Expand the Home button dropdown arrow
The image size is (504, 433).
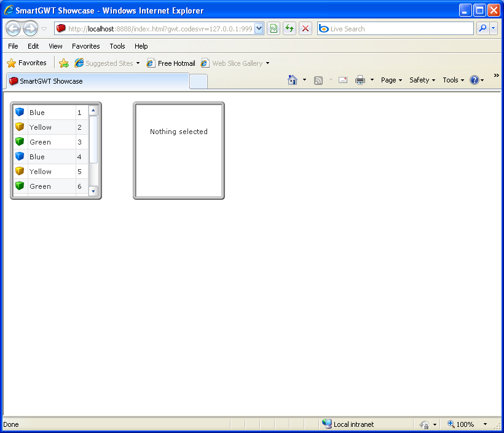304,80
